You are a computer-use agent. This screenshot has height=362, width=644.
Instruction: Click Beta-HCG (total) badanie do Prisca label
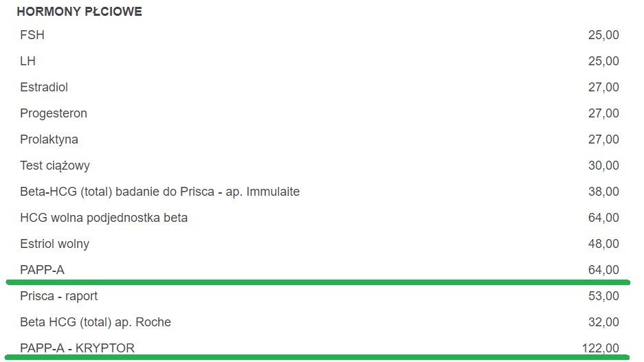(159, 192)
